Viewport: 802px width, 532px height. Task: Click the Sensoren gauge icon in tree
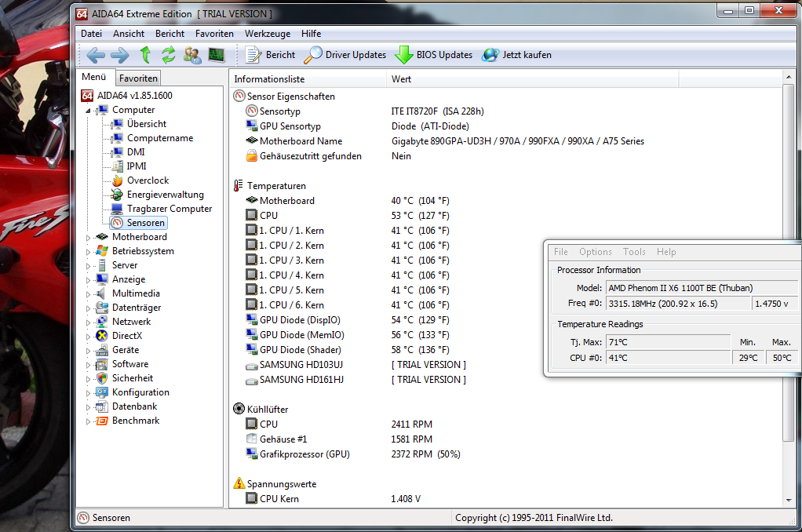(118, 223)
